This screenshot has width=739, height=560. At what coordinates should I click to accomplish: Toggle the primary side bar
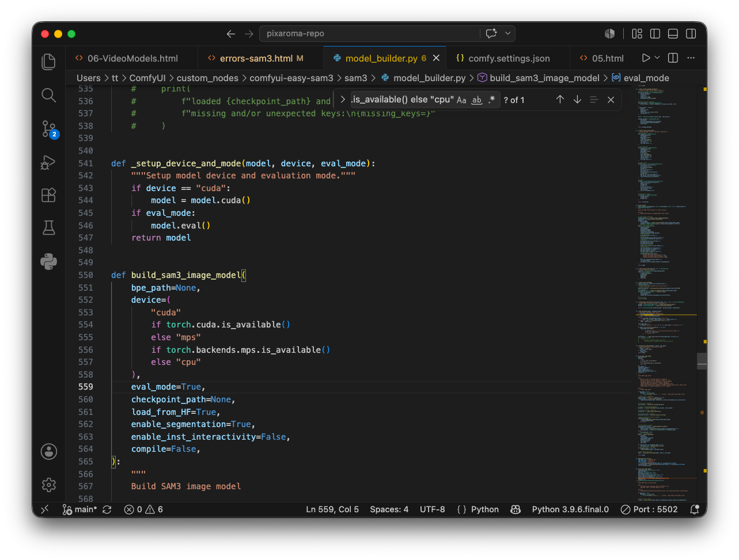[x=655, y=34]
